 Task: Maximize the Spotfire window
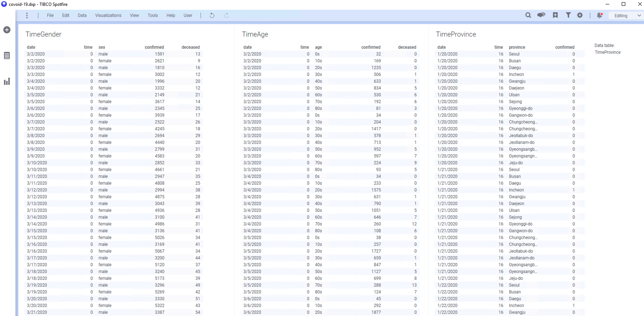(x=624, y=4)
